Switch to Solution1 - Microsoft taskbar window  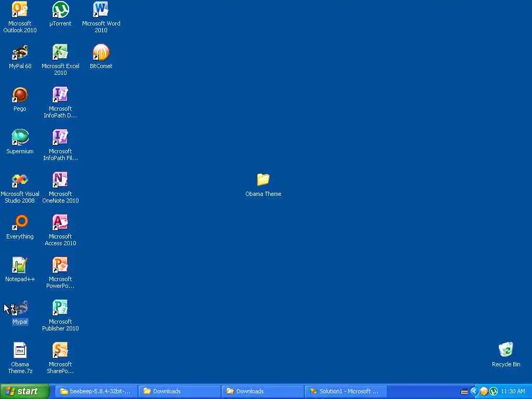coord(346,392)
